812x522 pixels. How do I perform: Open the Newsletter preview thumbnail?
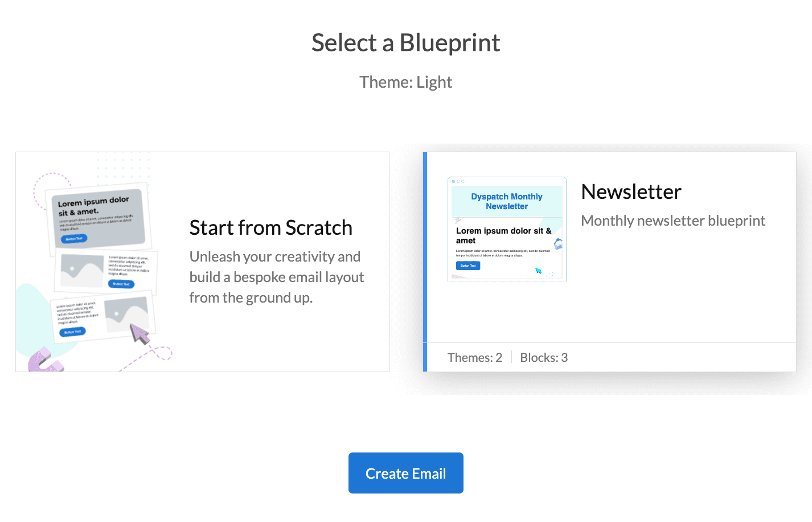[x=507, y=229]
